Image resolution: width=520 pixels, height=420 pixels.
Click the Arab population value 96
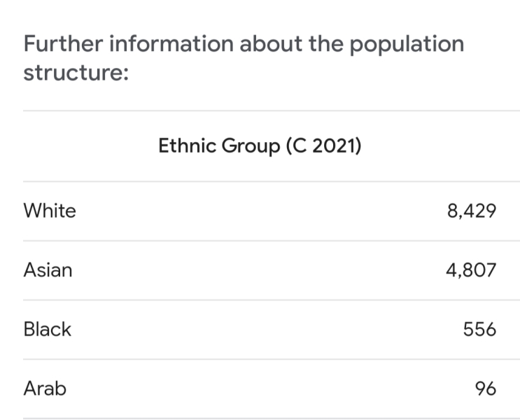[485, 388]
